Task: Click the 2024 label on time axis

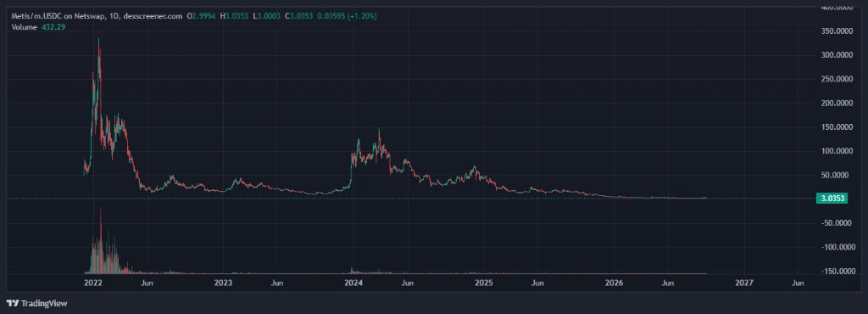Action: coord(353,283)
